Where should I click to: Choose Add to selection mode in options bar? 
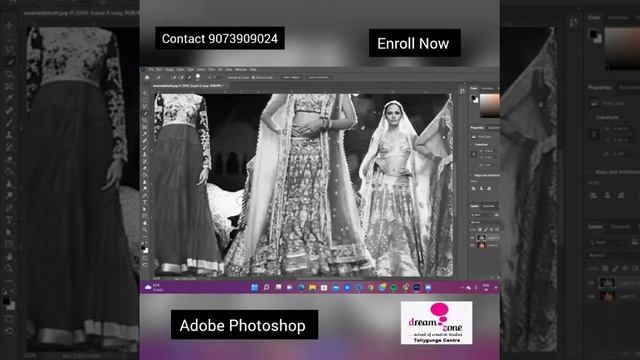coord(182,78)
